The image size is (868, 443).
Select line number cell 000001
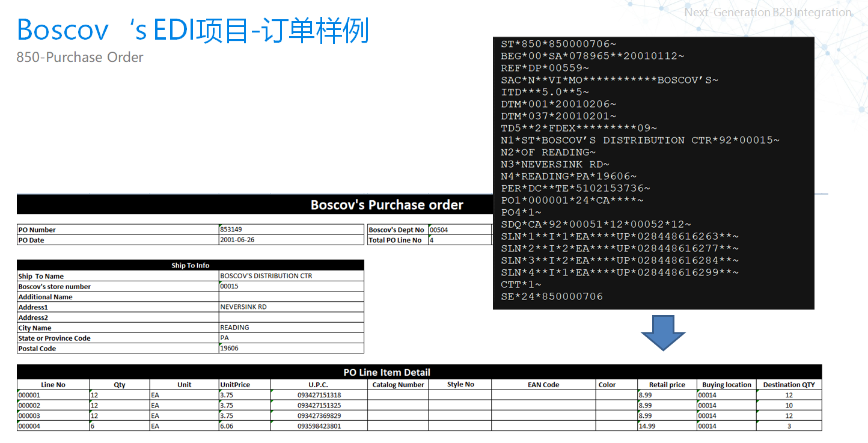coord(53,395)
